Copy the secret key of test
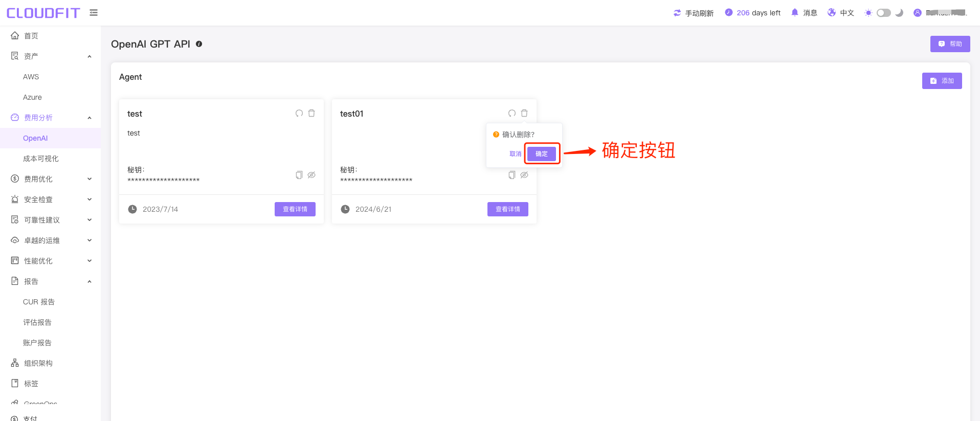This screenshot has height=421, width=980. pyautogui.click(x=299, y=175)
